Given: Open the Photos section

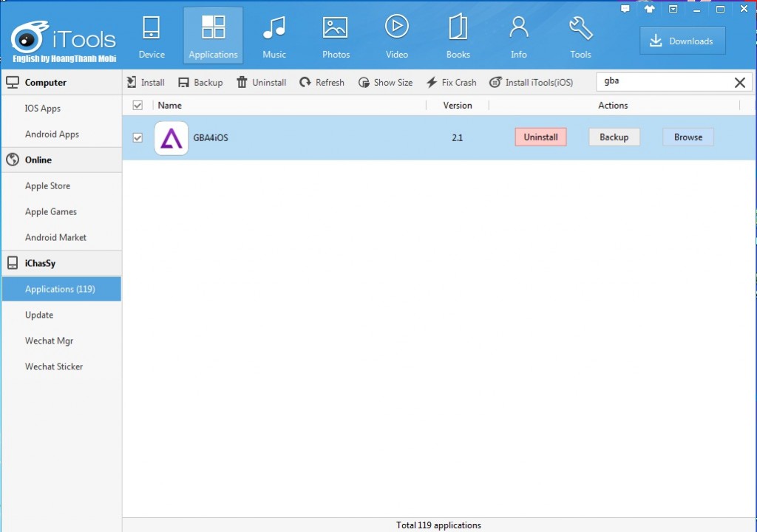Looking at the screenshot, I should (x=336, y=37).
